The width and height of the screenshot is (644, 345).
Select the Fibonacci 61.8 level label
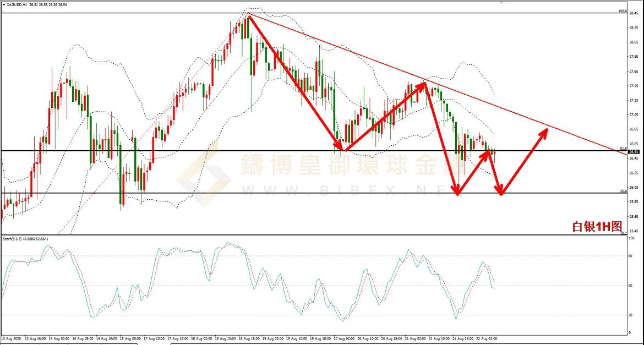[x=623, y=149]
